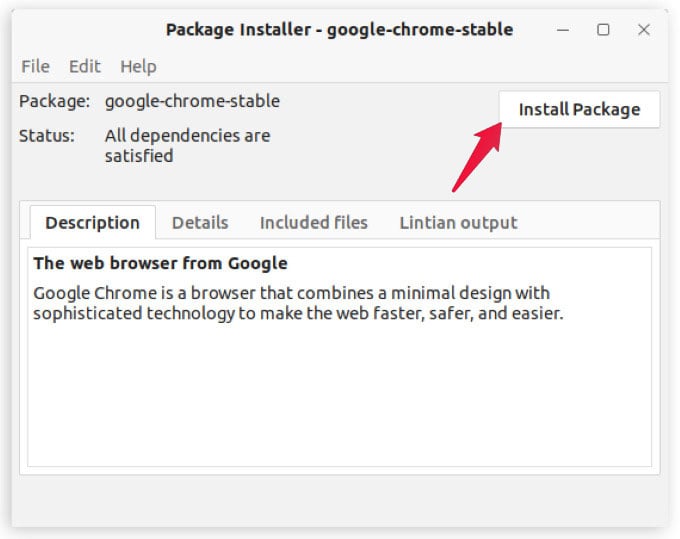Click the 'Package:' label

point(55,101)
